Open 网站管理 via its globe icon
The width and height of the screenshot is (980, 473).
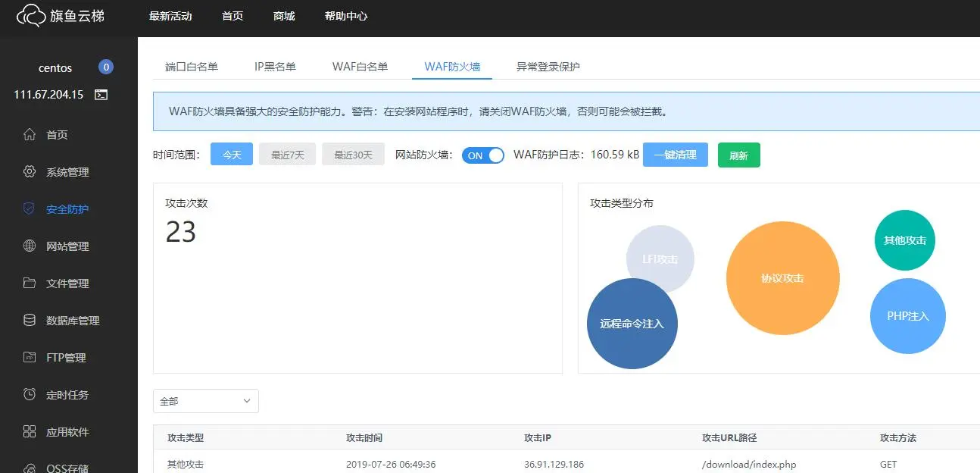point(30,246)
